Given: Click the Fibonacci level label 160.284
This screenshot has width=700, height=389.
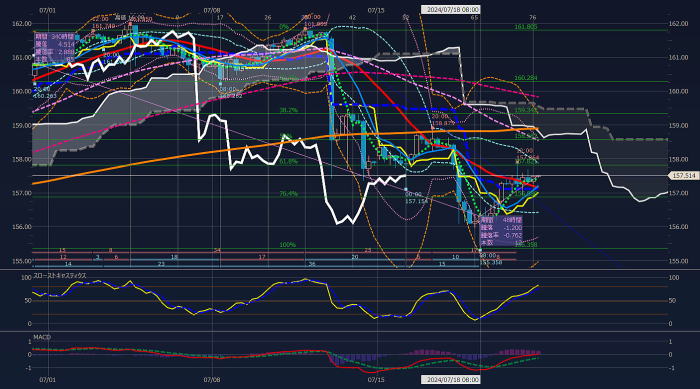Looking at the screenshot, I should (525, 78).
